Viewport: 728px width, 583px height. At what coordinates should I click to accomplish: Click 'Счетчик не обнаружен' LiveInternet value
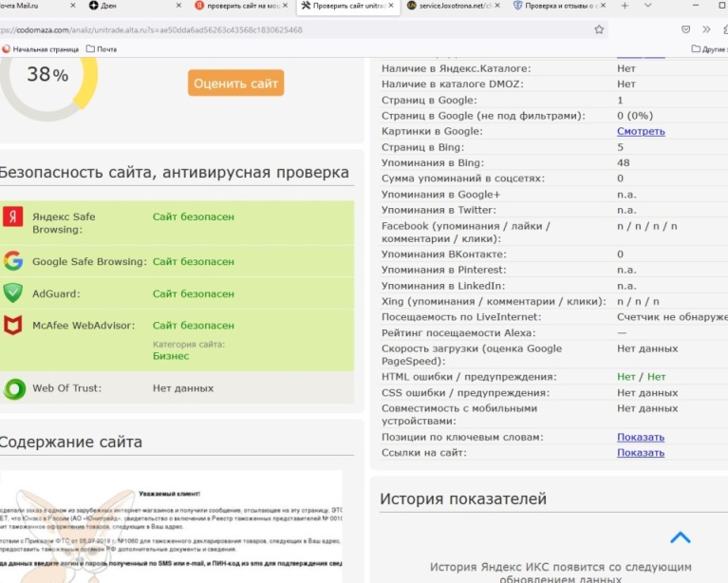(x=672, y=317)
